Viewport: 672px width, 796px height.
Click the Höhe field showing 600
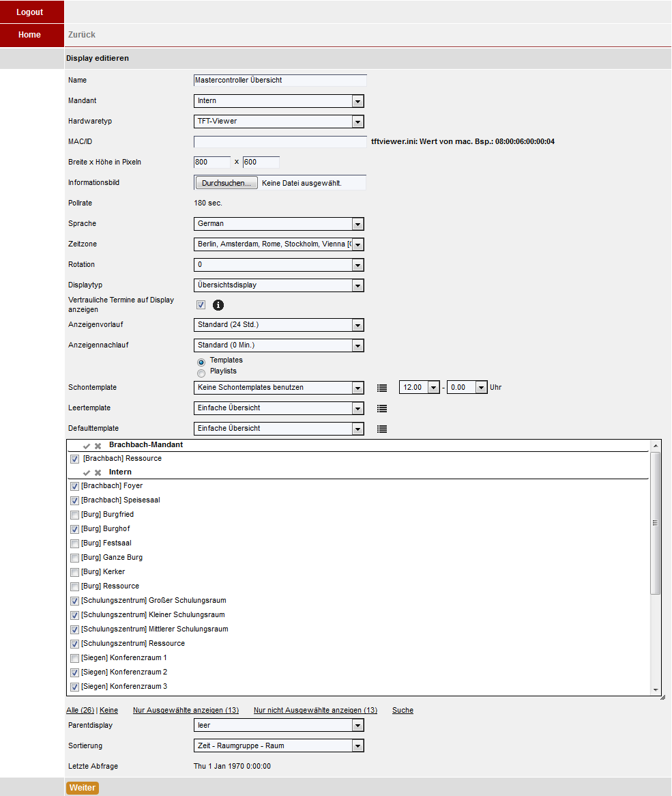261,162
